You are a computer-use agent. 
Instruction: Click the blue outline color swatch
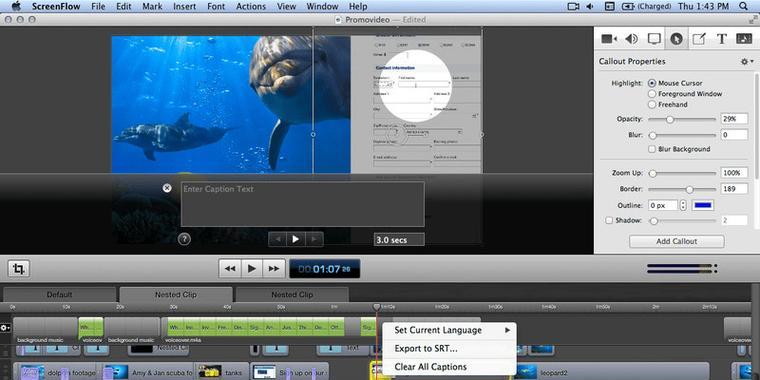tap(703, 206)
